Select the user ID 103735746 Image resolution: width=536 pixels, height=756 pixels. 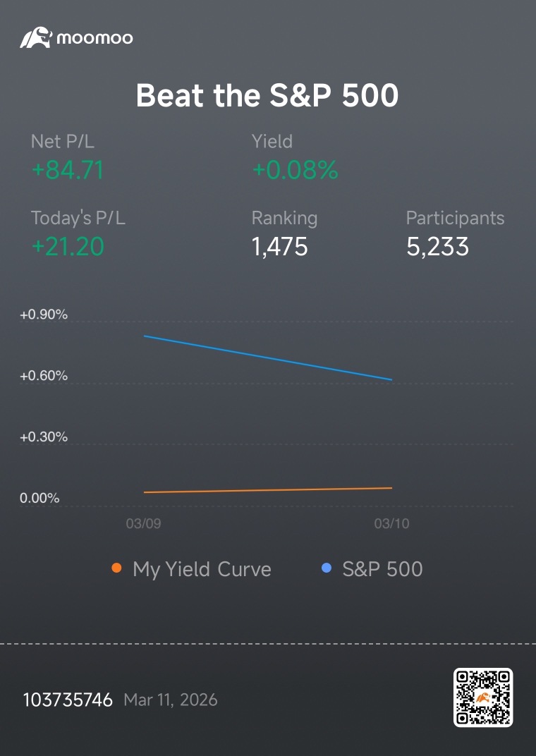68,700
